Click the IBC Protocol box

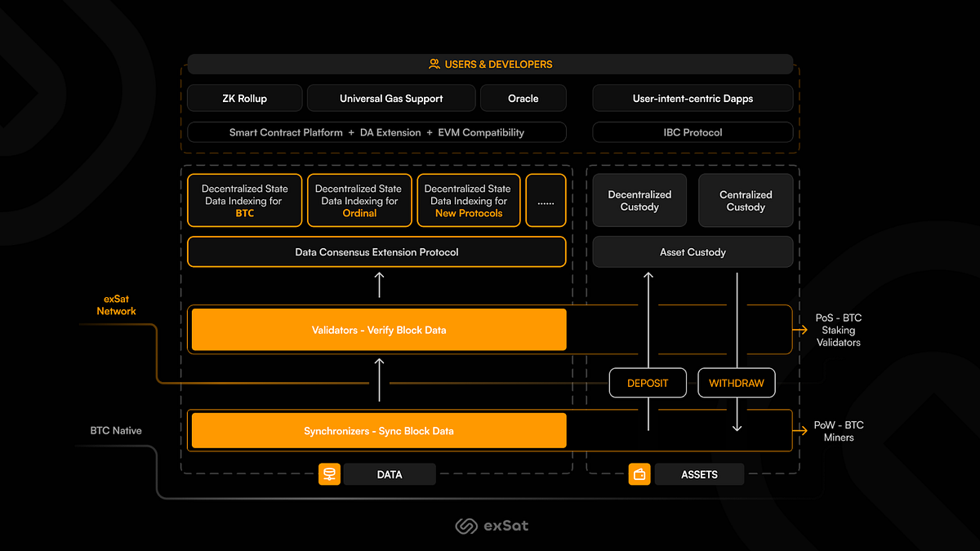(692, 131)
